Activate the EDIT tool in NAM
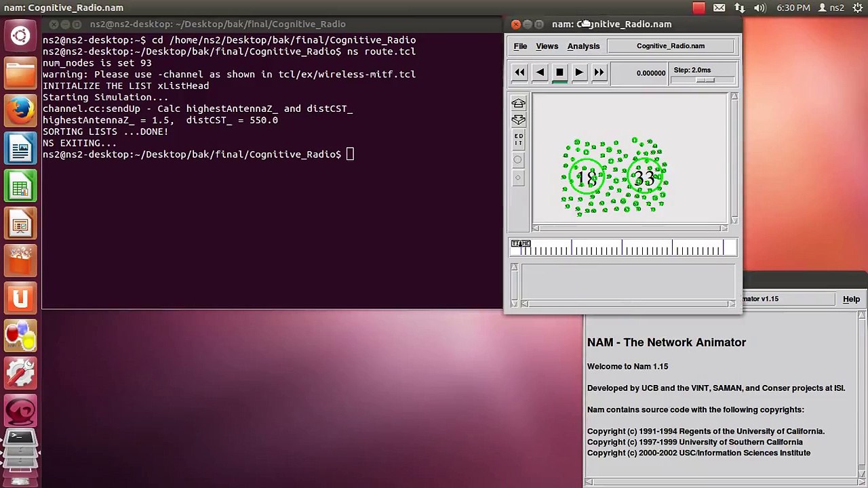This screenshot has width=868, height=488. pos(518,140)
